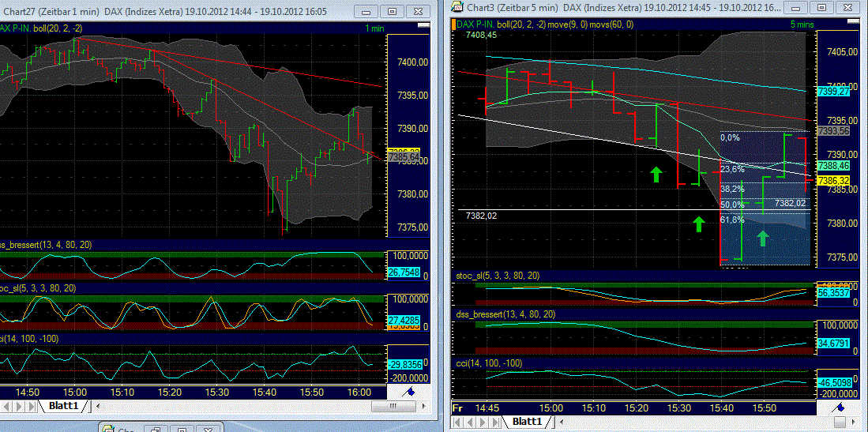Click 7382,02 label left of the horizontal line

482,216
